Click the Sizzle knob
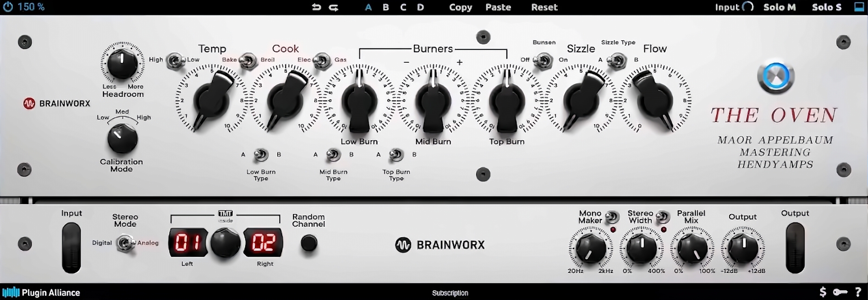This screenshot has width=868, height=300. 581,101
